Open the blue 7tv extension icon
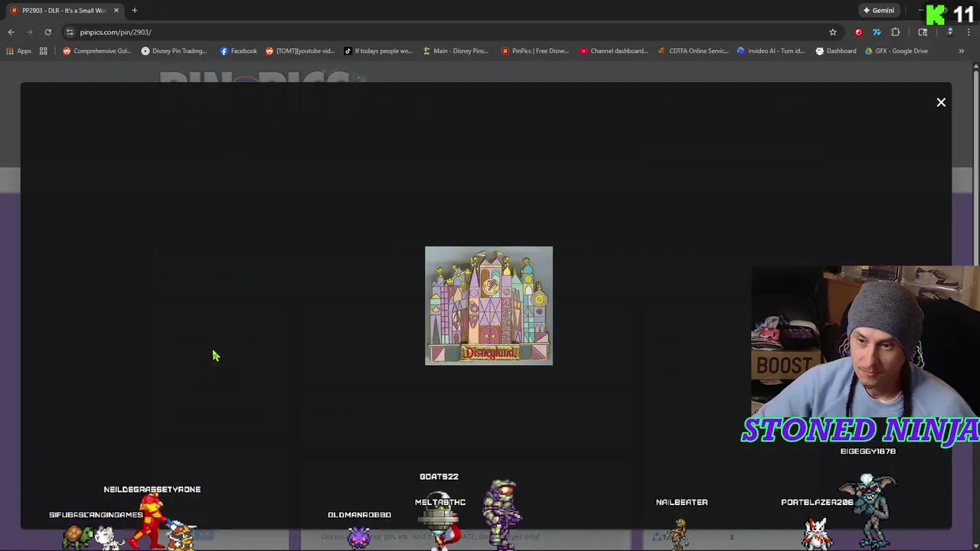Viewport: 980px width, 551px height. [877, 32]
